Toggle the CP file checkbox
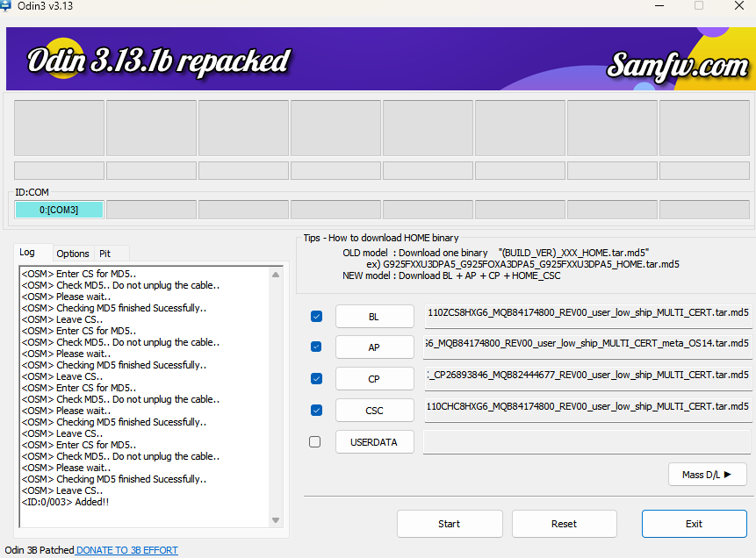The height and width of the screenshot is (558, 756). 316,379
